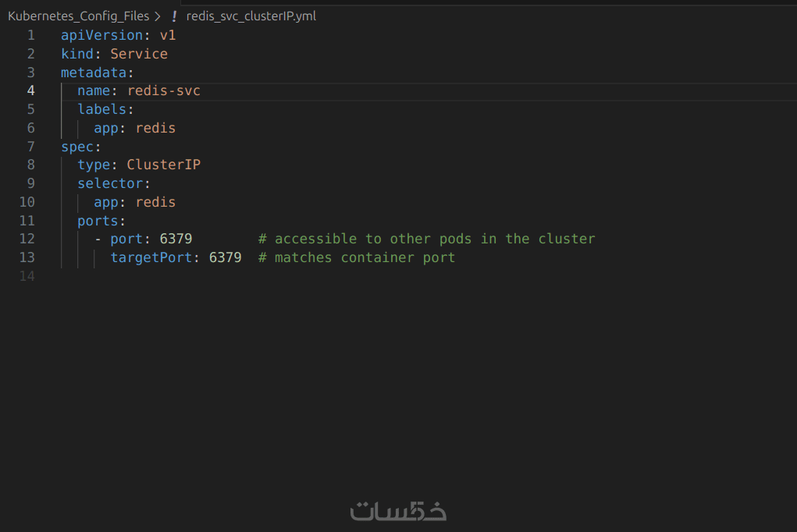Click the metadata key
Screen dimensions: 797x532
click(94, 73)
